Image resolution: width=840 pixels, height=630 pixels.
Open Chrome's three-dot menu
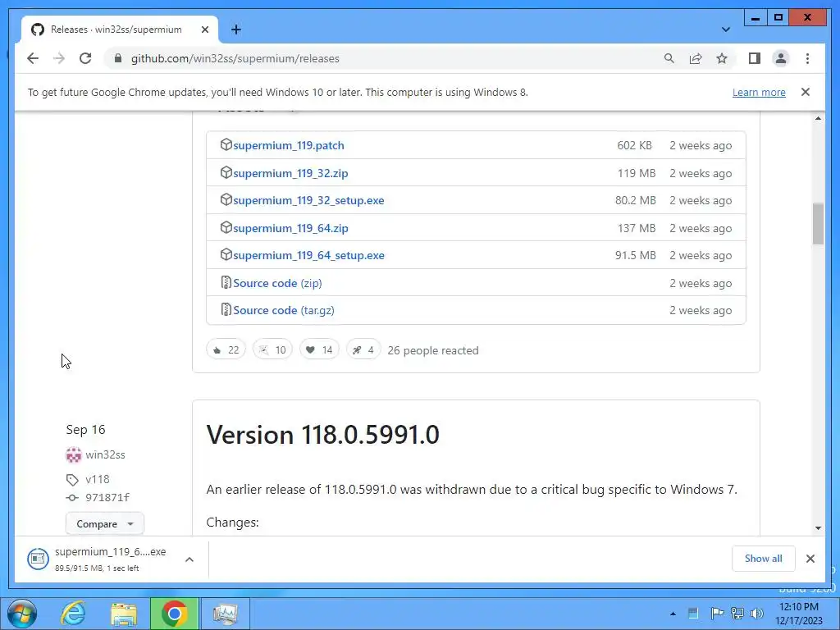[807, 58]
